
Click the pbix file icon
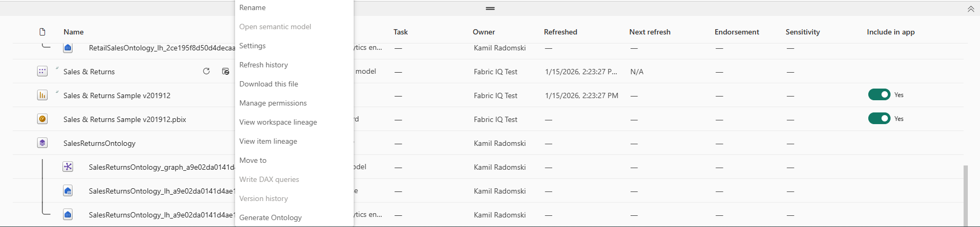tap(42, 119)
